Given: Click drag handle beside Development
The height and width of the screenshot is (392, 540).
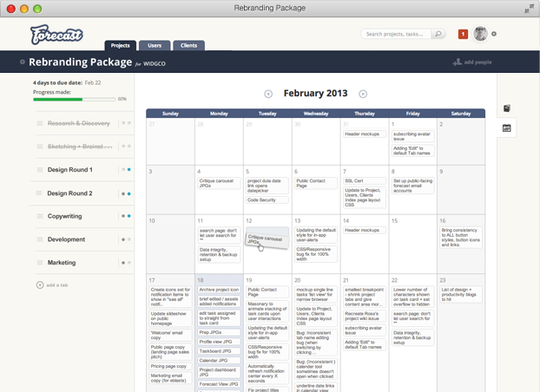Looking at the screenshot, I should (x=40, y=239).
